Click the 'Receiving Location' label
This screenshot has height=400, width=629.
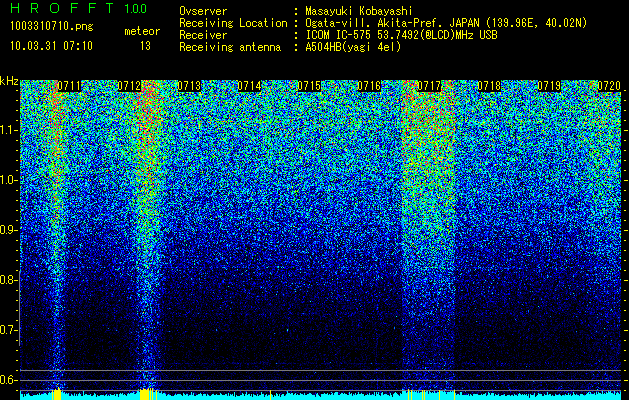coord(233,23)
